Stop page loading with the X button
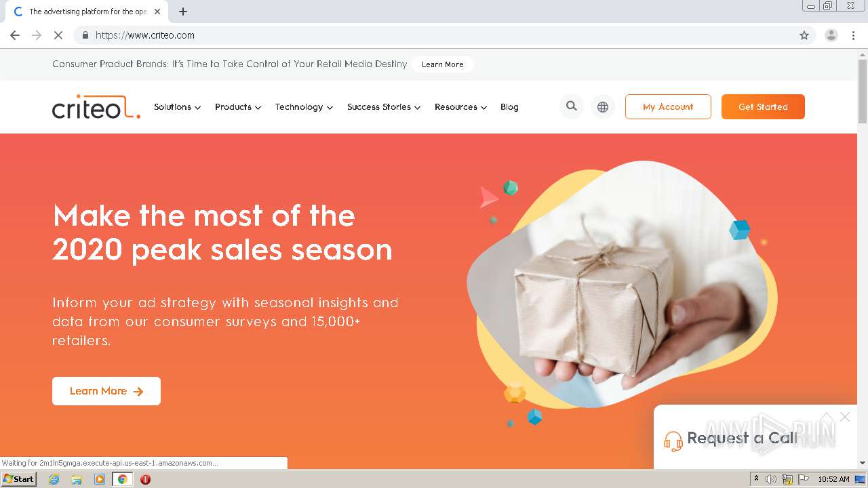The width and height of the screenshot is (868, 488). click(58, 35)
